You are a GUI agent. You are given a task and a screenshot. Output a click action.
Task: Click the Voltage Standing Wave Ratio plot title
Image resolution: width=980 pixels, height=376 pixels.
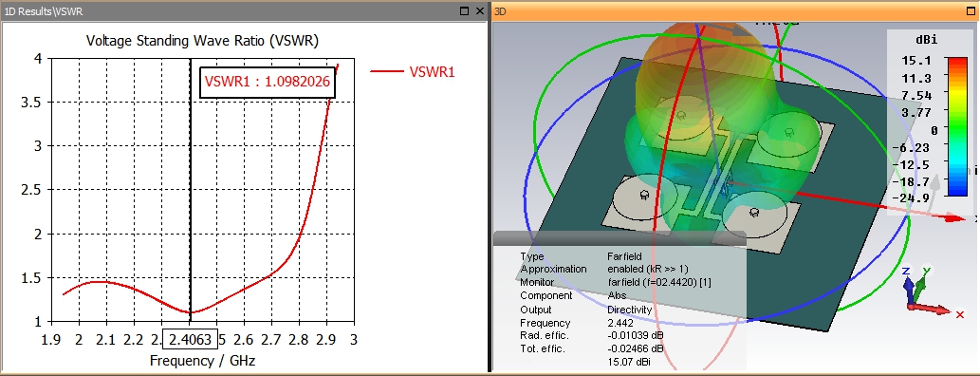[202, 41]
